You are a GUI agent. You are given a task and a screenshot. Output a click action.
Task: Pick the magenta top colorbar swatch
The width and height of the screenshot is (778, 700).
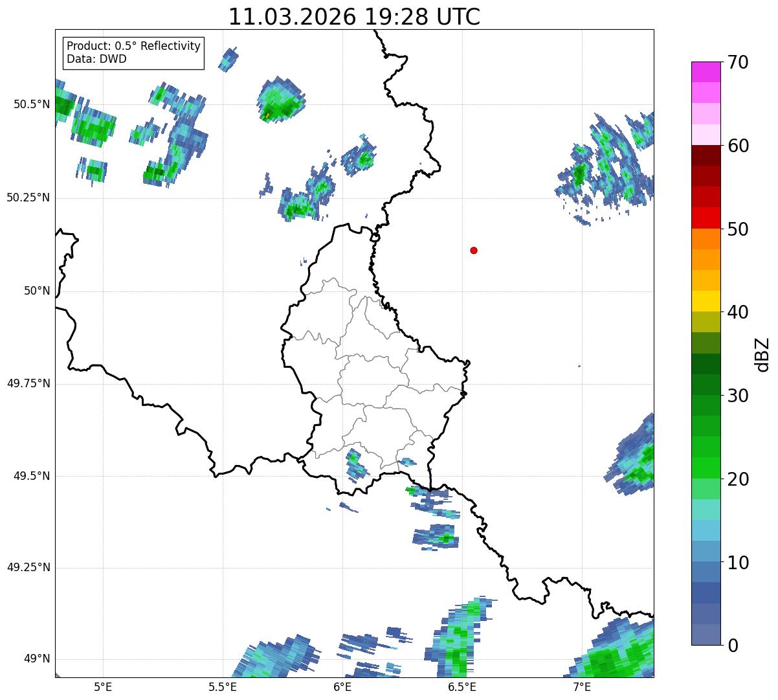point(705,72)
